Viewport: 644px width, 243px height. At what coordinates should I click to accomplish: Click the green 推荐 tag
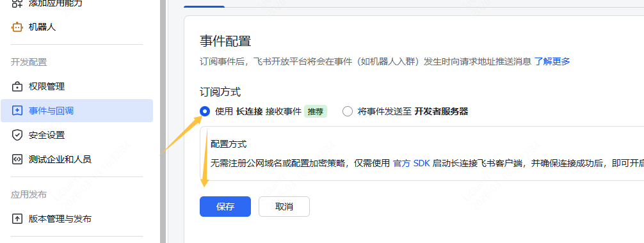pyautogui.click(x=316, y=111)
